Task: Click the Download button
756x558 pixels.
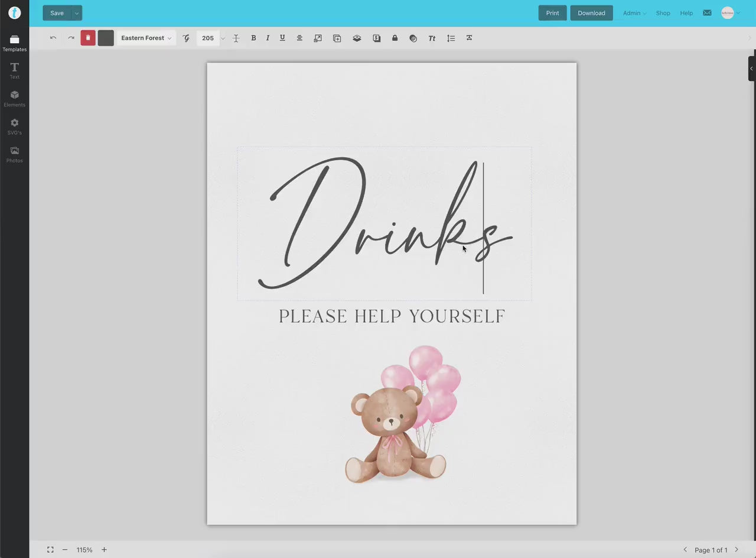Action: click(x=591, y=13)
